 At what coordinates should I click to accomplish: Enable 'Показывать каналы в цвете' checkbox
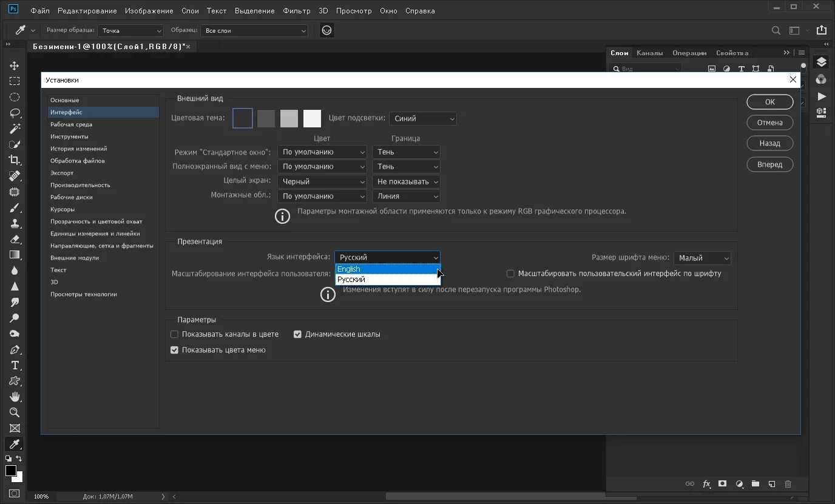tap(175, 334)
